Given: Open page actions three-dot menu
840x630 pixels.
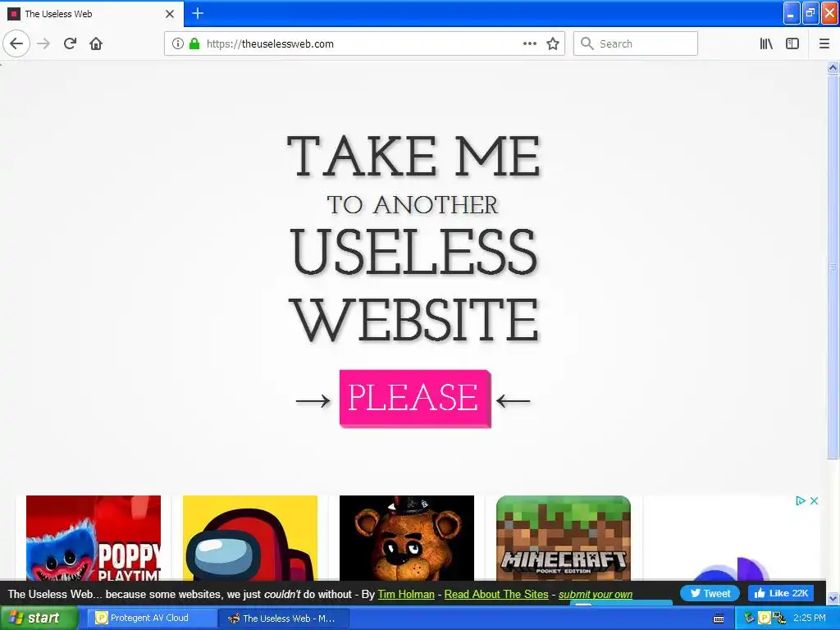Looking at the screenshot, I should click(529, 43).
